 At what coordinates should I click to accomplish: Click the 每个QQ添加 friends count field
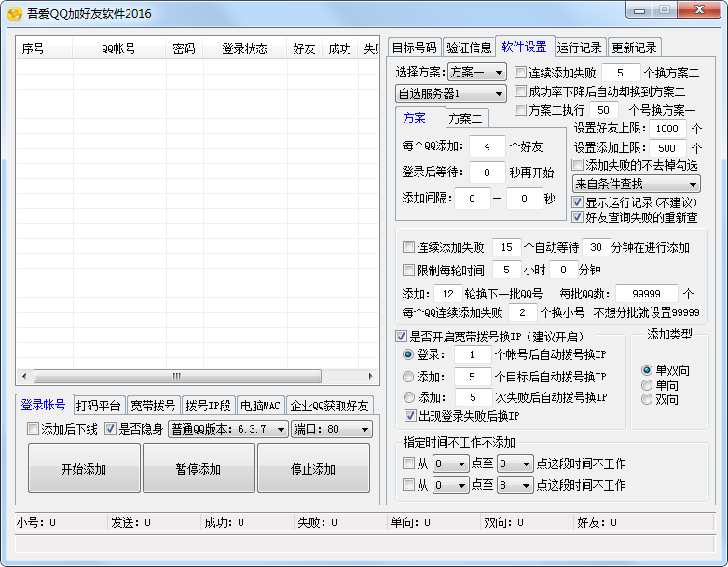pyautogui.click(x=487, y=146)
